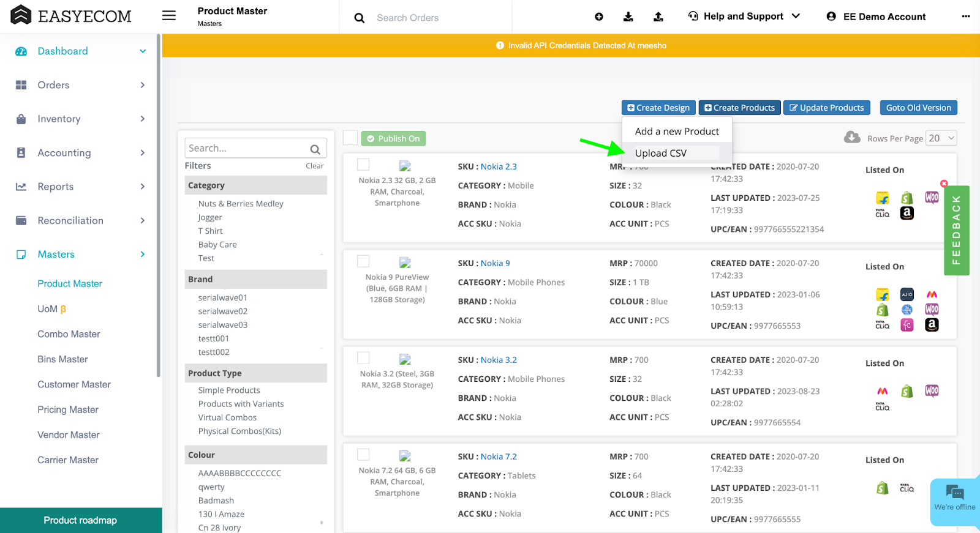Open Pricing Master in sidebar

[x=68, y=410]
